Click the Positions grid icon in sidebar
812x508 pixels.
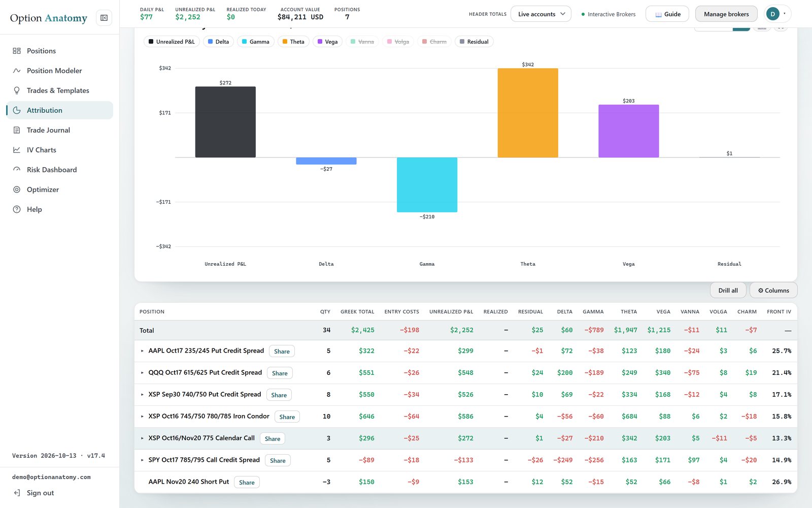[17, 51]
